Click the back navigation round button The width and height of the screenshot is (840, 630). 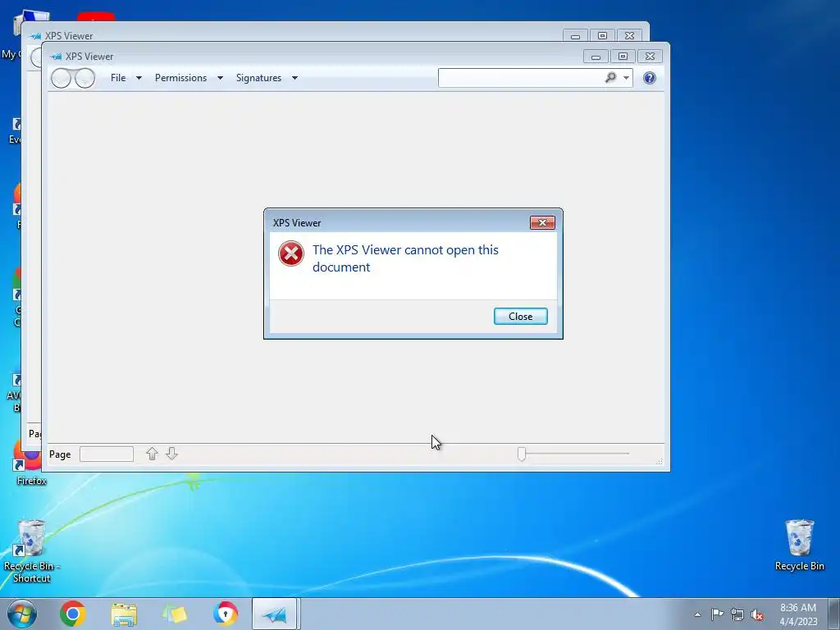(61, 78)
